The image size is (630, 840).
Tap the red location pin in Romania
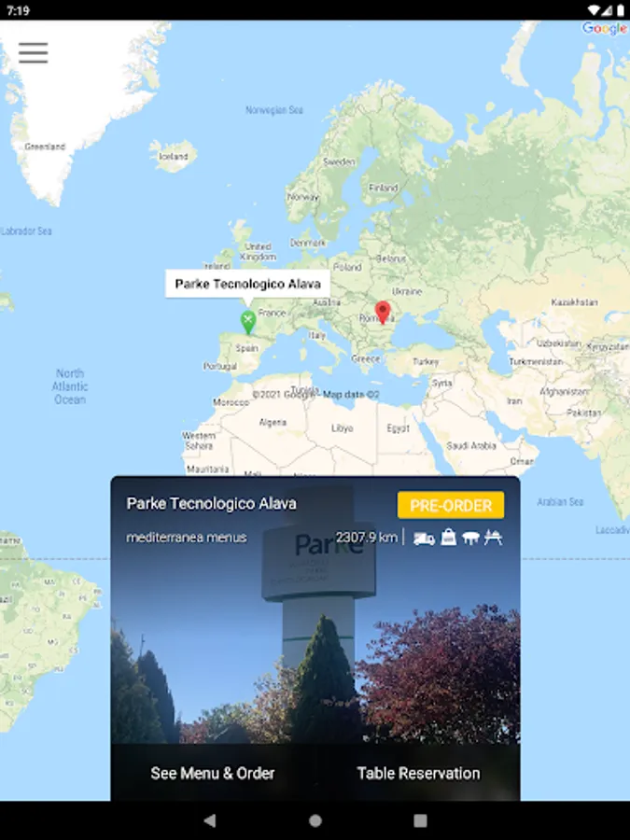[383, 313]
